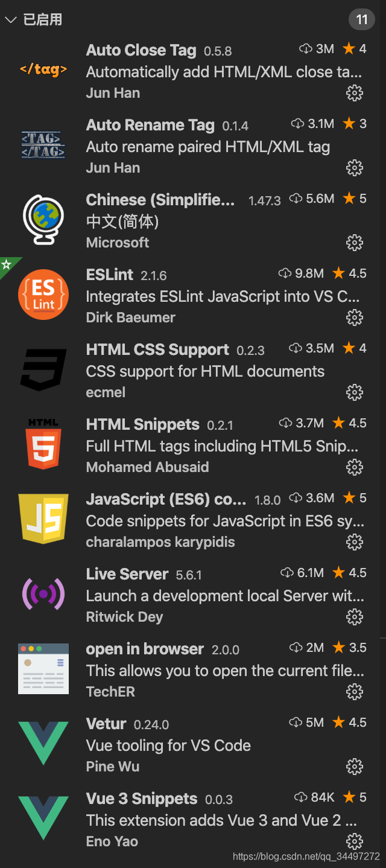
Task: Click the Chinese language pack globe icon
Action: (43, 220)
